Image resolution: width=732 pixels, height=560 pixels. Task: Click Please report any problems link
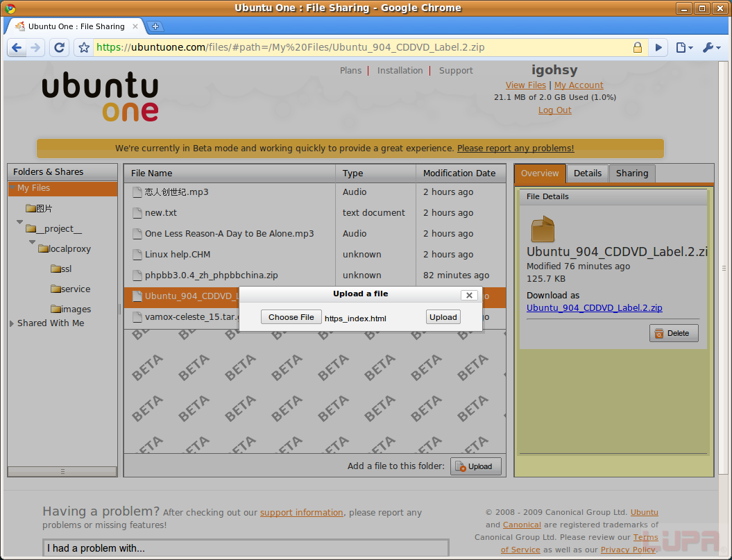[516, 148]
